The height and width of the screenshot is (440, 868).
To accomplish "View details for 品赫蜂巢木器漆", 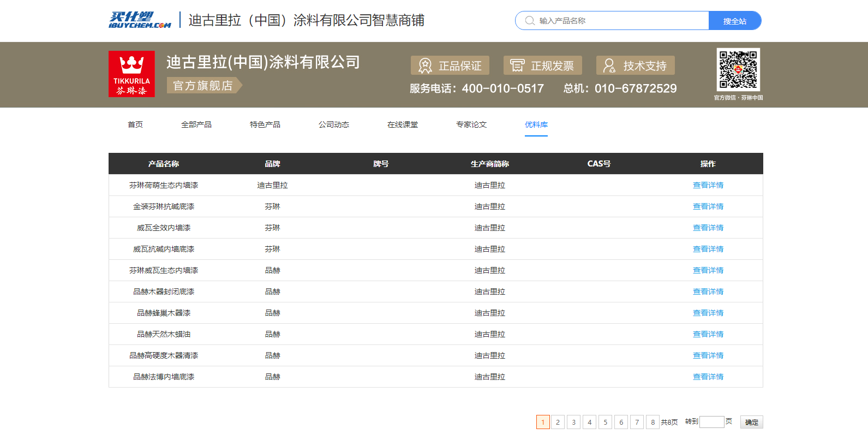I will tap(708, 313).
